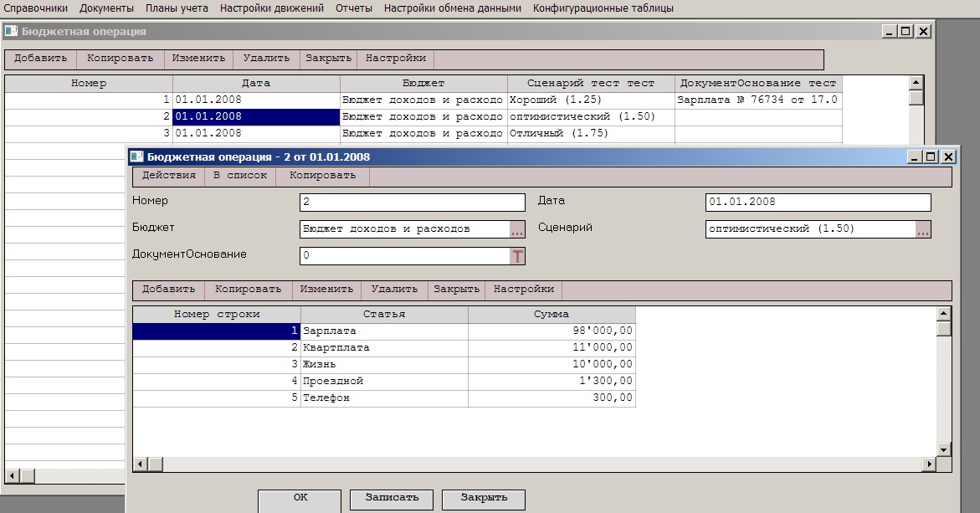Click the bottom Закрыть button

(x=484, y=499)
